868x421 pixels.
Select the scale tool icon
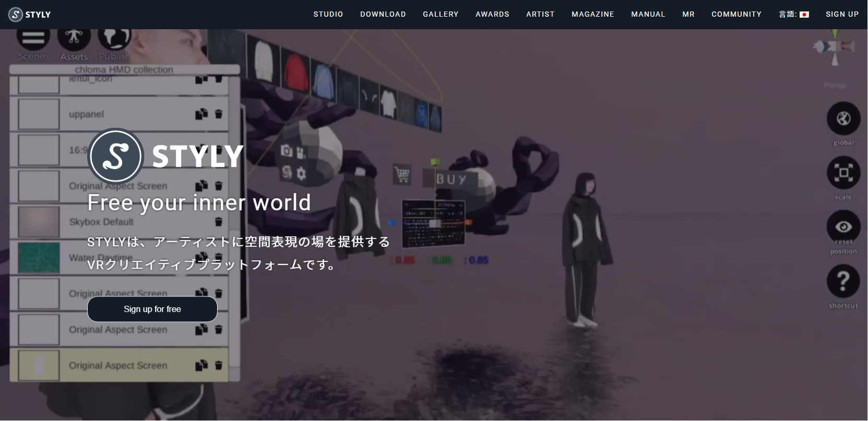[843, 173]
